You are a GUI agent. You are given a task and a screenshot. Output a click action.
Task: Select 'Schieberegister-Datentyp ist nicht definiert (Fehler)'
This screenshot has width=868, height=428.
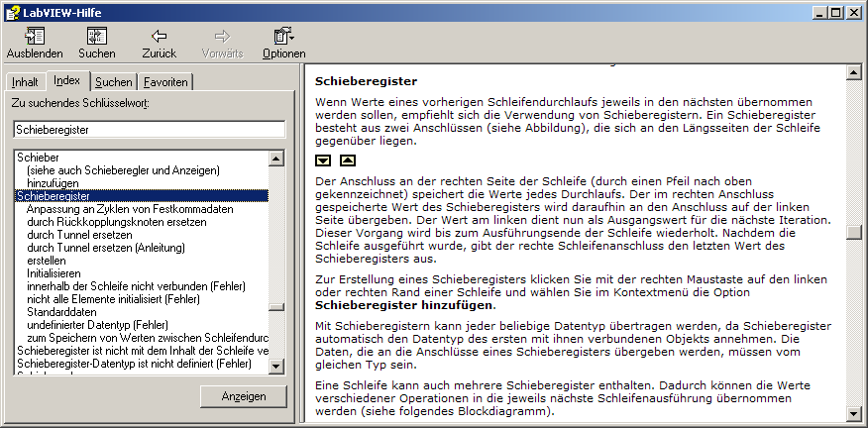(135, 364)
